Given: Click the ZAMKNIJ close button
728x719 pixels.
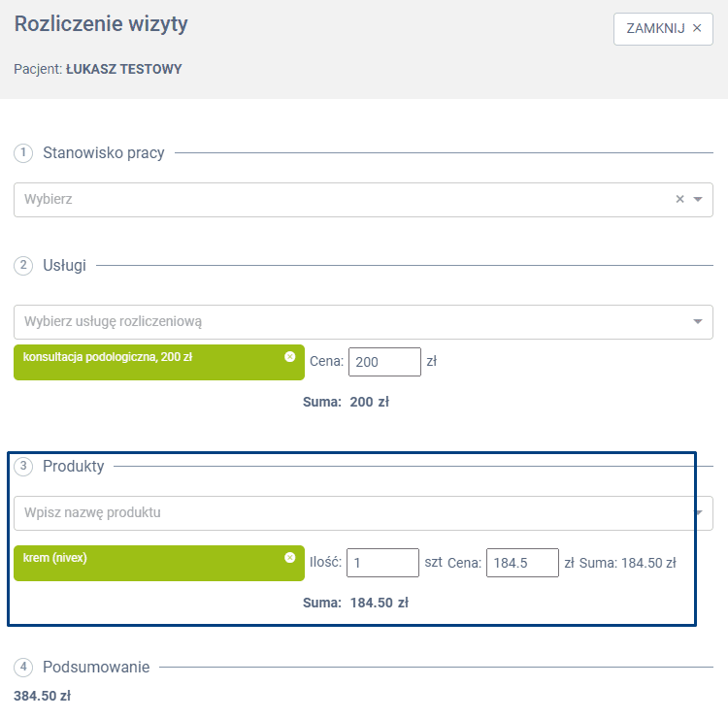Looking at the screenshot, I should (x=663, y=28).
